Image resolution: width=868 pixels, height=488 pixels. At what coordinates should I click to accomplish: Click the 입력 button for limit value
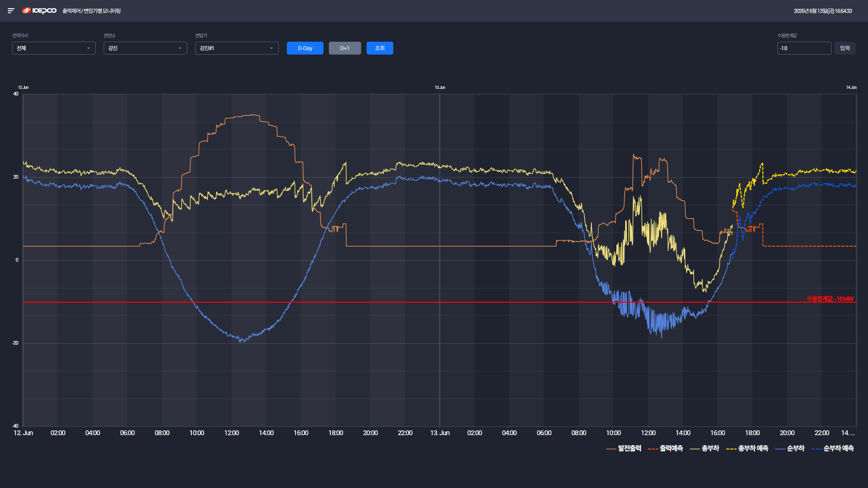coord(845,48)
